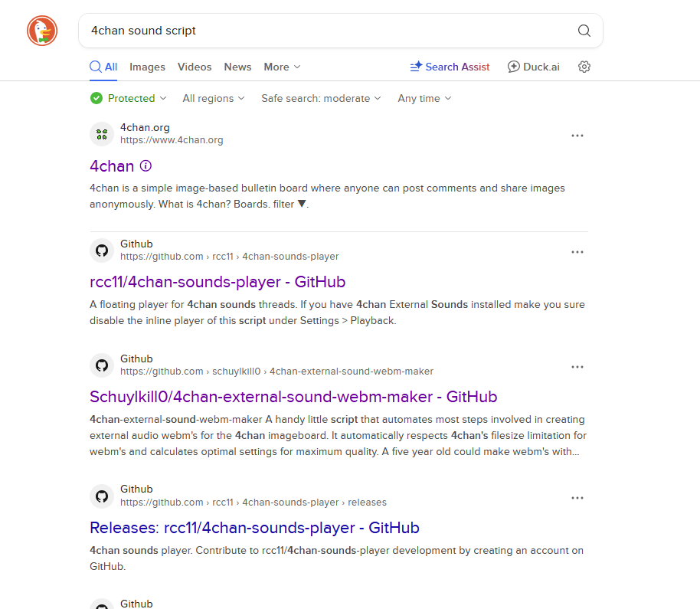Select the All tab

[x=103, y=67]
